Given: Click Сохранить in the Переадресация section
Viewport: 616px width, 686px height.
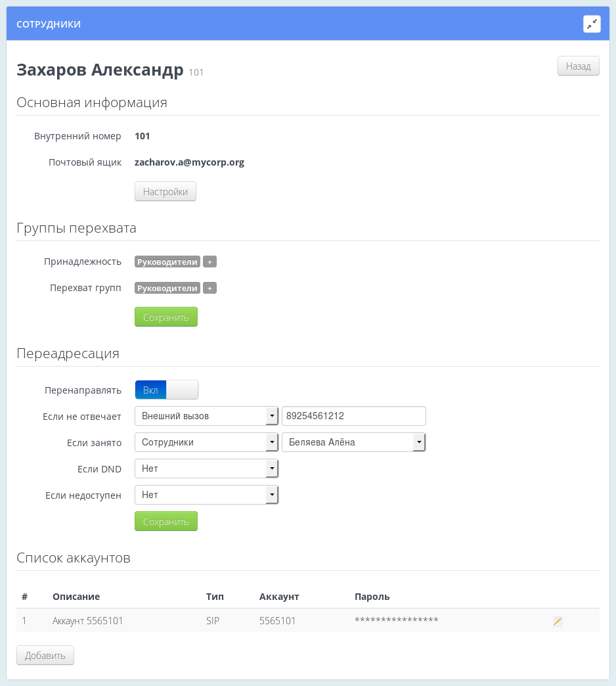Looking at the screenshot, I should click(x=165, y=520).
